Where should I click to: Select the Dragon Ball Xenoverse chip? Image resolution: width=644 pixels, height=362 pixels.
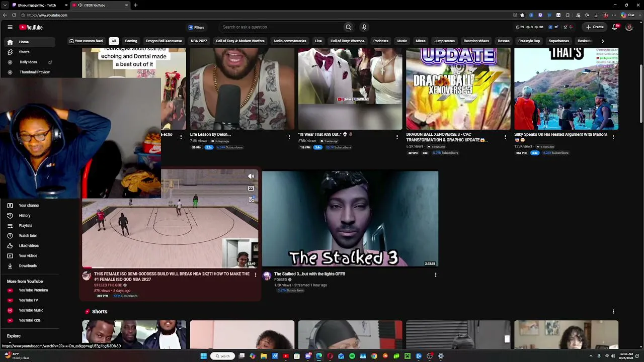coord(164,41)
